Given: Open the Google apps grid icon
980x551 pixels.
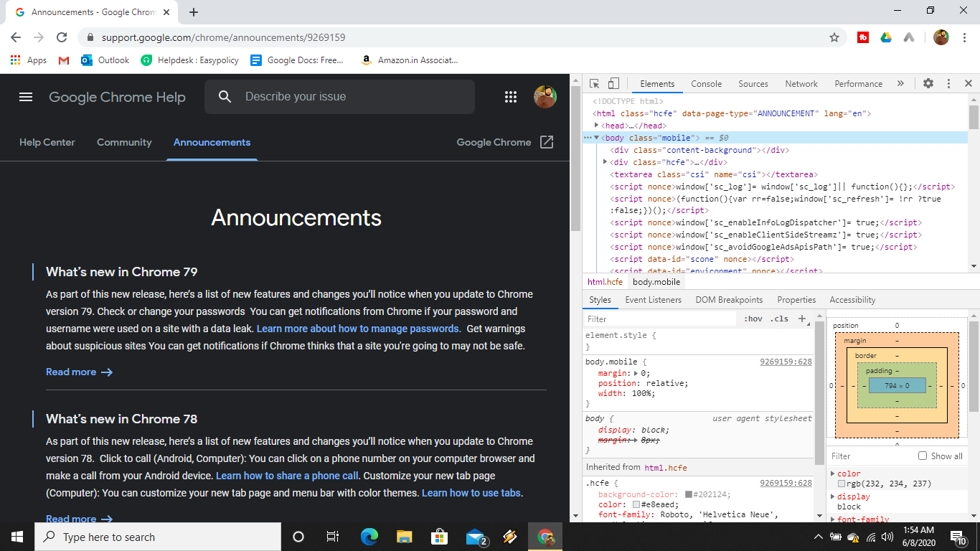Looking at the screenshot, I should click(511, 97).
